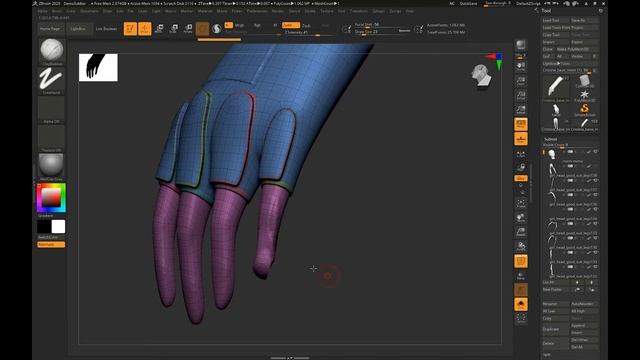The height and width of the screenshot is (360, 640).
Task: Toggle Ghost transparency button
Action: pos(521,290)
